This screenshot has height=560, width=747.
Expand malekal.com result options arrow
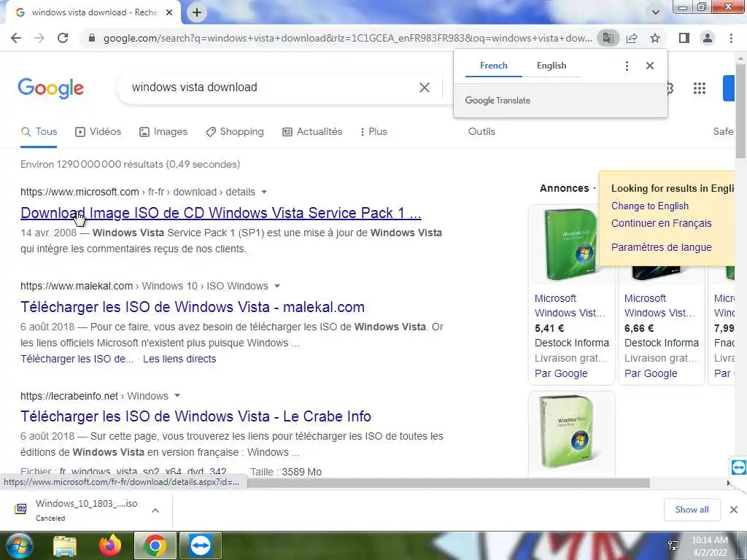276,286
